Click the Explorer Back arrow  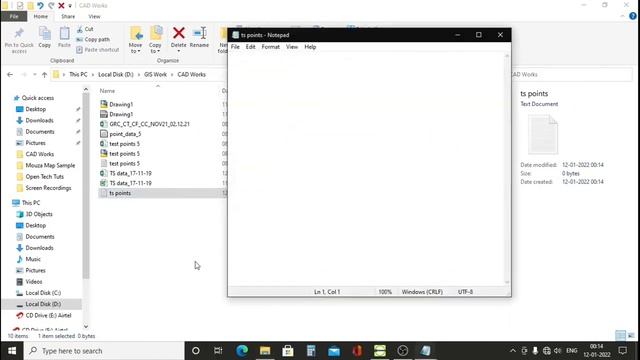10,75
